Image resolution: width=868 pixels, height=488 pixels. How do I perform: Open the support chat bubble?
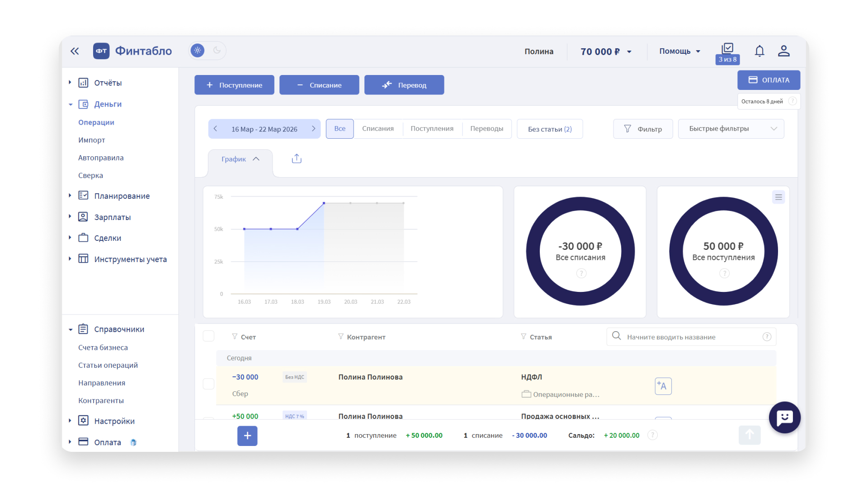(x=784, y=418)
